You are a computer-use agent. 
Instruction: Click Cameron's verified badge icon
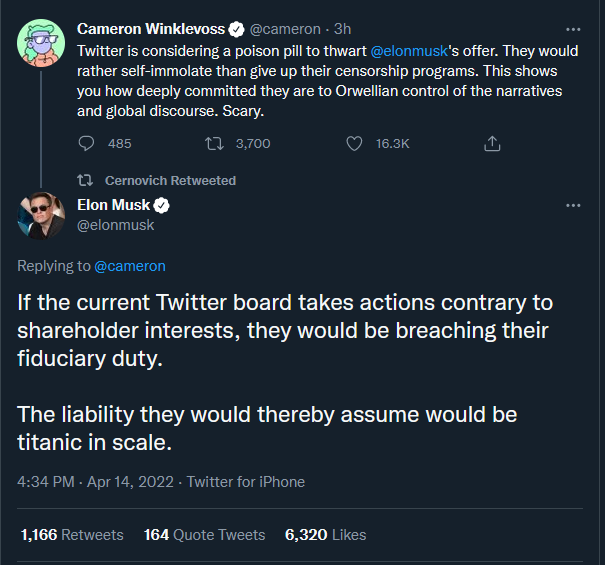[x=237, y=29]
